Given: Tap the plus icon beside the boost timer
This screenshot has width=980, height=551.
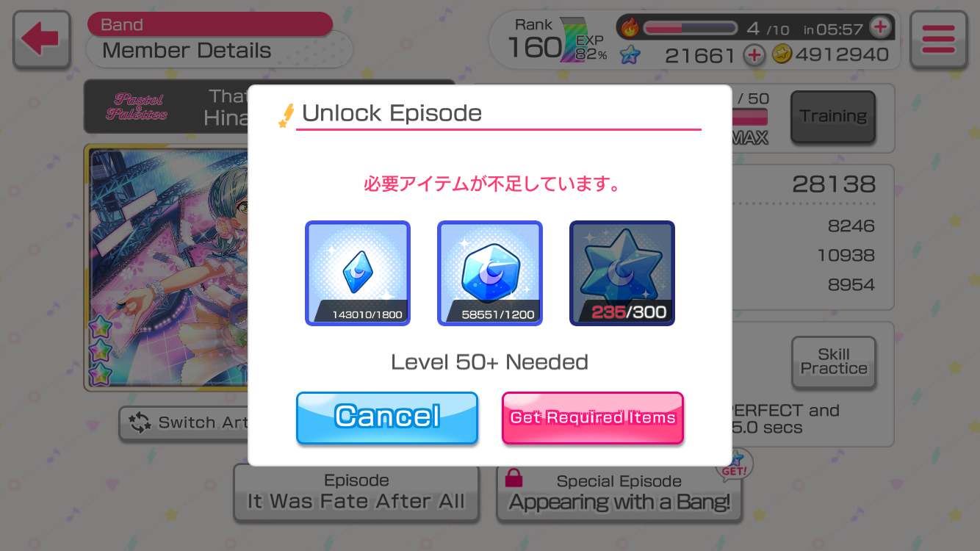Looking at the screenshot, I should pyautogui.click(x=880, y=28).
